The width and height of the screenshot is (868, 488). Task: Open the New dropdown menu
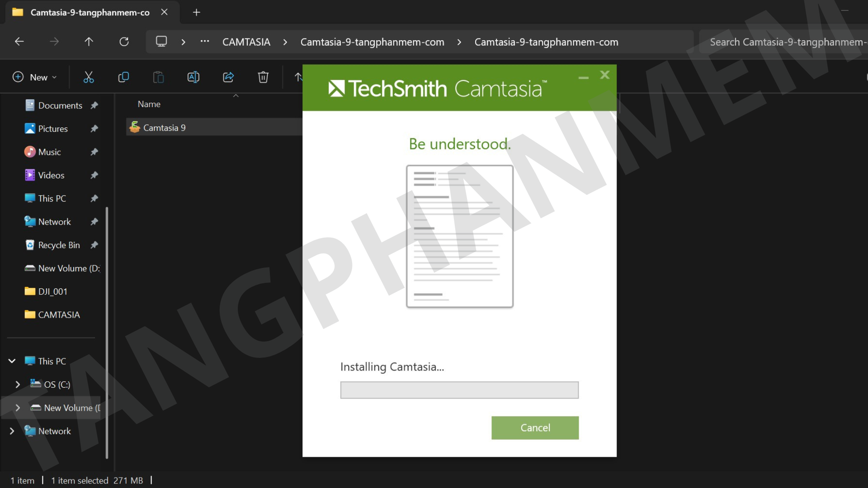35,77
